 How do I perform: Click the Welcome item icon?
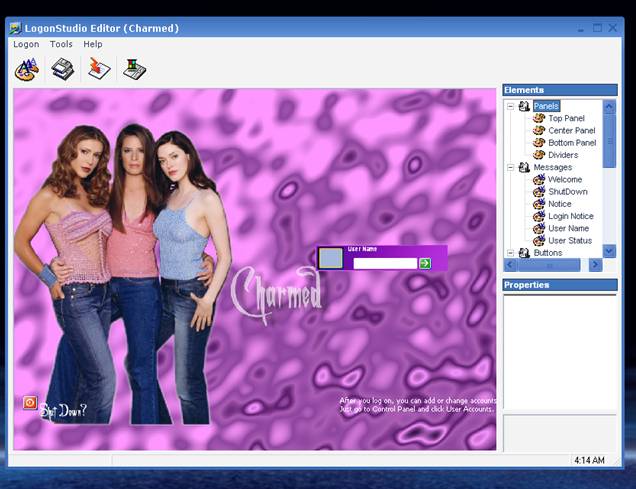pos(539,180)
